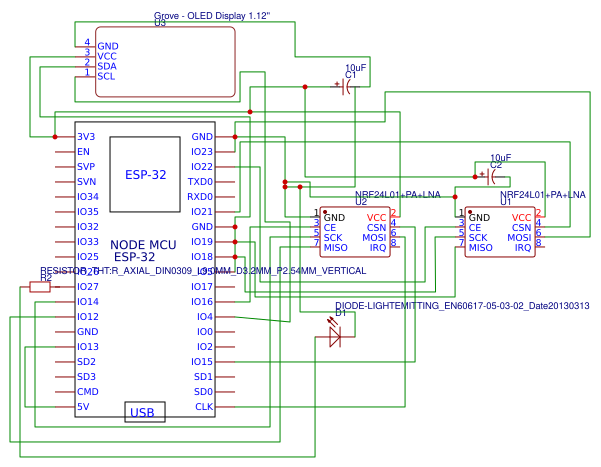Click the SD2 pin label
This screenshot has height=467, width=601.
coord(86,362)
